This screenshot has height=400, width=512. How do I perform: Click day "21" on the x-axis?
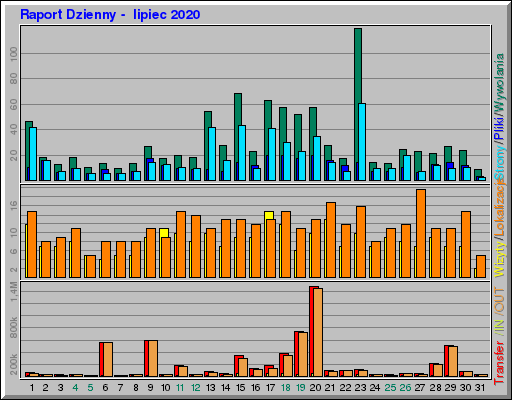pyautogui.click(x=330, y=388)
